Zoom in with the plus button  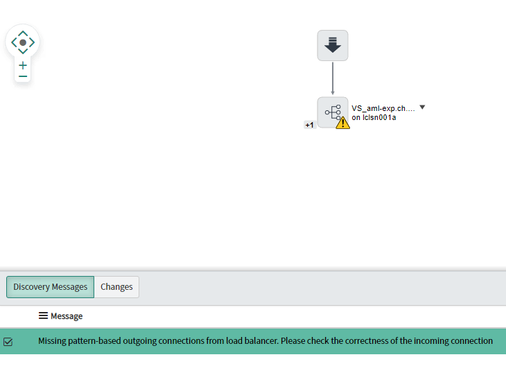pyautogui.click(x=23, y=65)
